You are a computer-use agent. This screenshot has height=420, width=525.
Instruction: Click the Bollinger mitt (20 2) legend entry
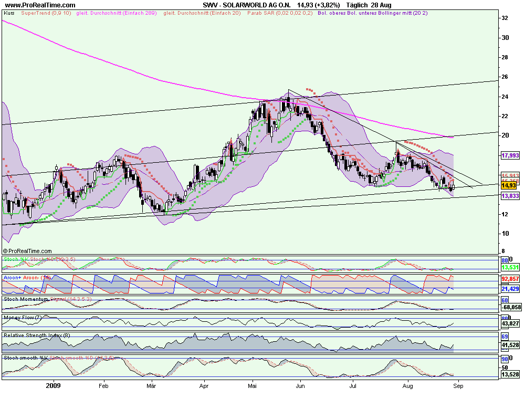coord(403,13)
